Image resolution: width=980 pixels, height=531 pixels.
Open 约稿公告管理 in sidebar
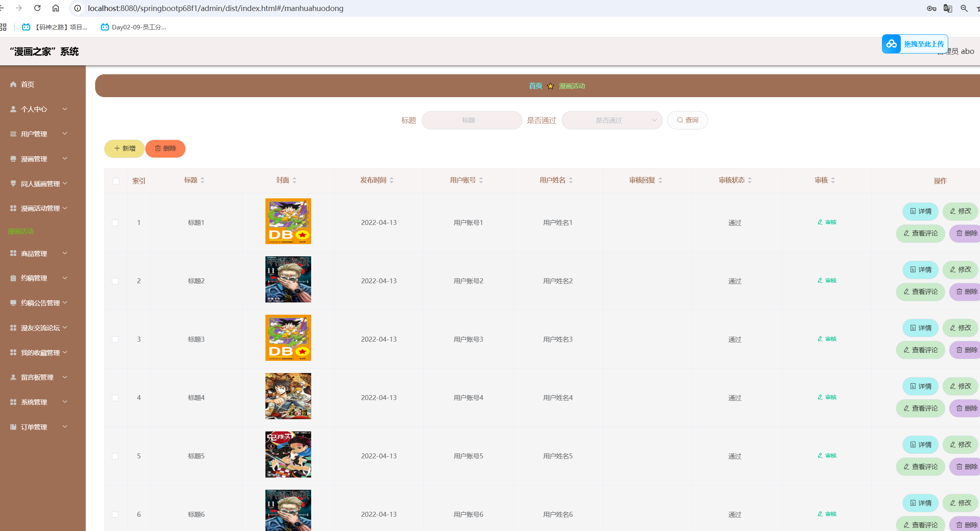(43, 303)
